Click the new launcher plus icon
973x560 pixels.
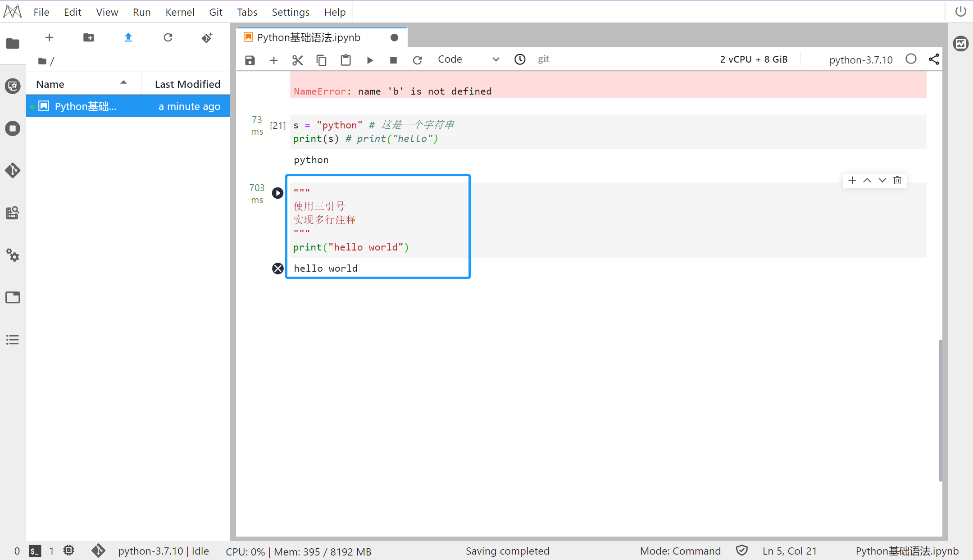[50, 37]
